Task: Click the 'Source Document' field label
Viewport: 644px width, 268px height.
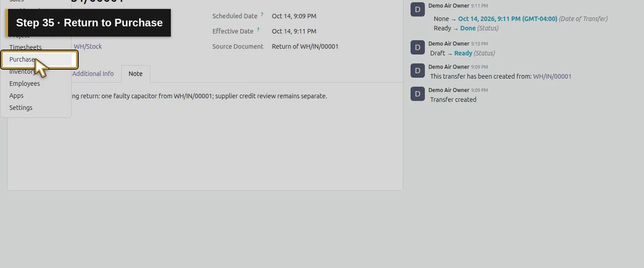Action: [238, 46]
